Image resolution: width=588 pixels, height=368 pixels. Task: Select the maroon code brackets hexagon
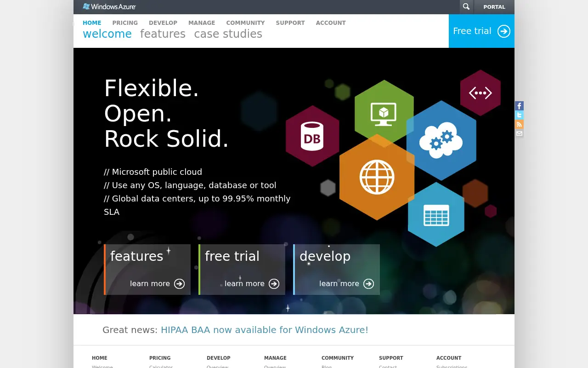[x=481, y=93]
